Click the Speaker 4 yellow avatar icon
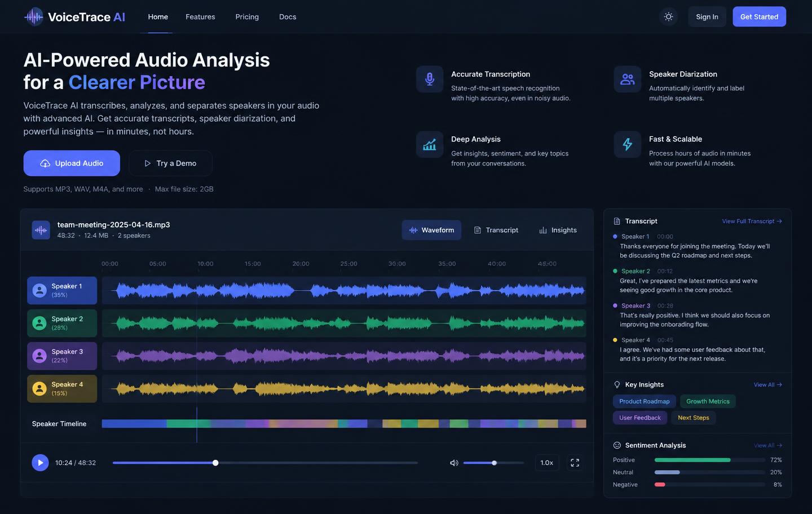Image resolution: width=812 pixels, height=514 pixels. (x=39, y=388)
